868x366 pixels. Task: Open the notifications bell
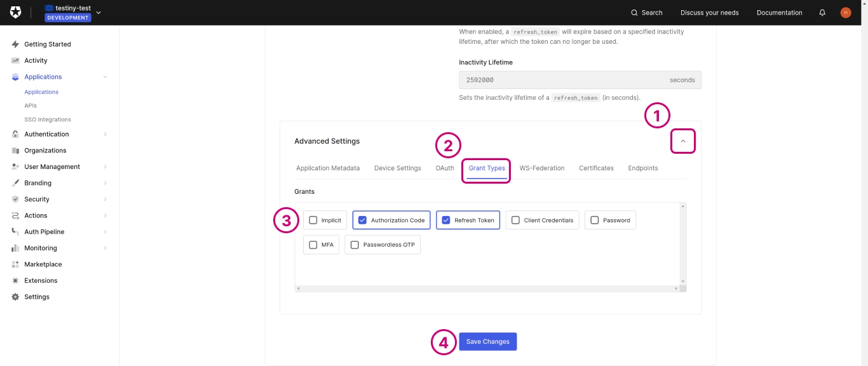[822, 13]
